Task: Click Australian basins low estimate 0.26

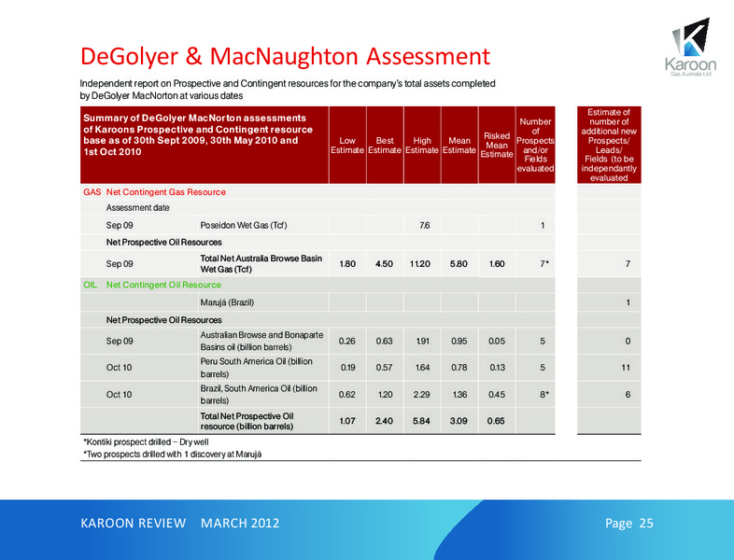Action: coord(346,341)
